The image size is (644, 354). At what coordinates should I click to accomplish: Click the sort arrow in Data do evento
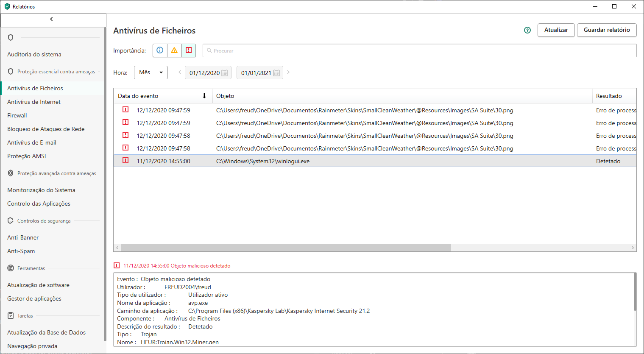point(204,96)
